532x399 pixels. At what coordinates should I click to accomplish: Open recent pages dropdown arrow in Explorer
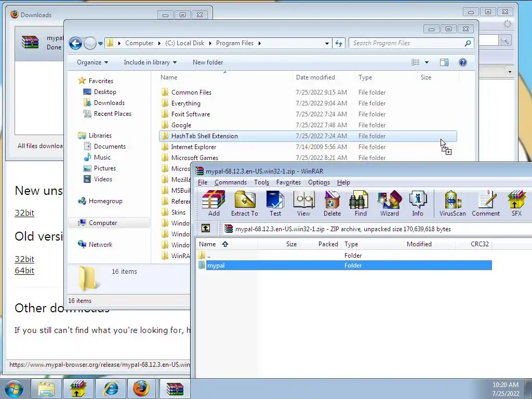coord(100,44)
